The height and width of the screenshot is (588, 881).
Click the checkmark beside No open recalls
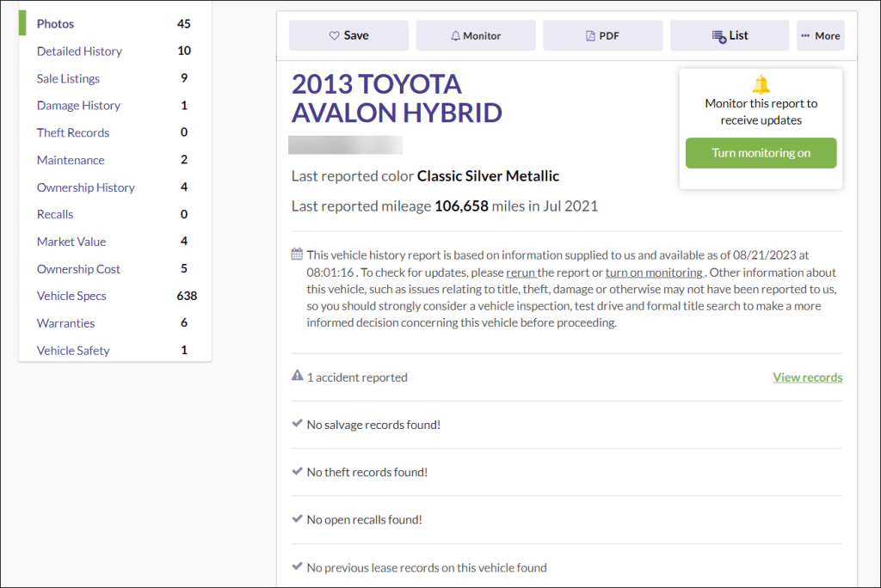[x=297, y=518]
